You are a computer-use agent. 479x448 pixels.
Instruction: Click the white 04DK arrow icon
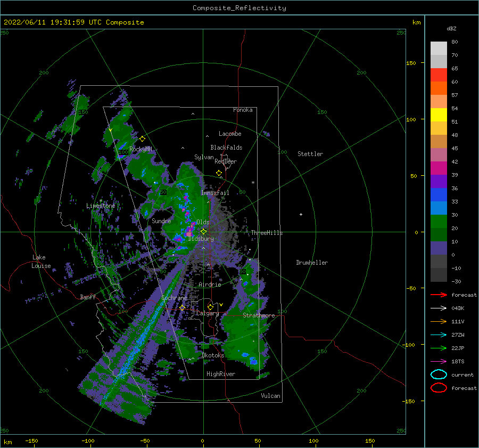click(439, 308)
